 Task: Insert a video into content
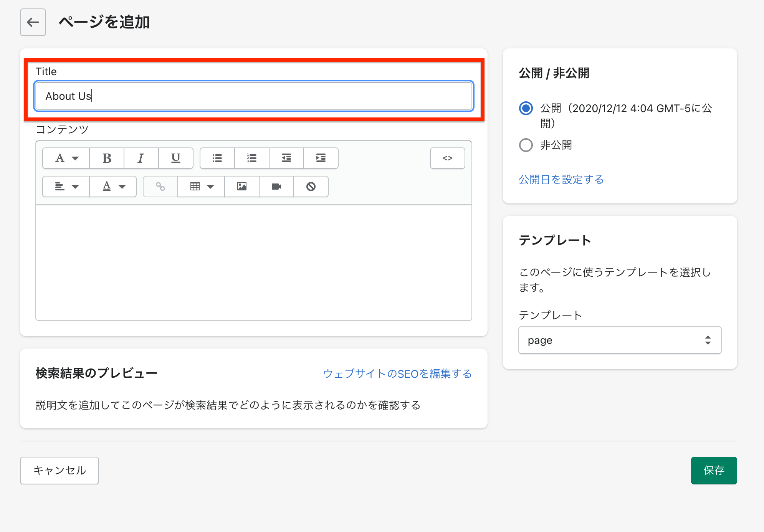pos(276,187)
